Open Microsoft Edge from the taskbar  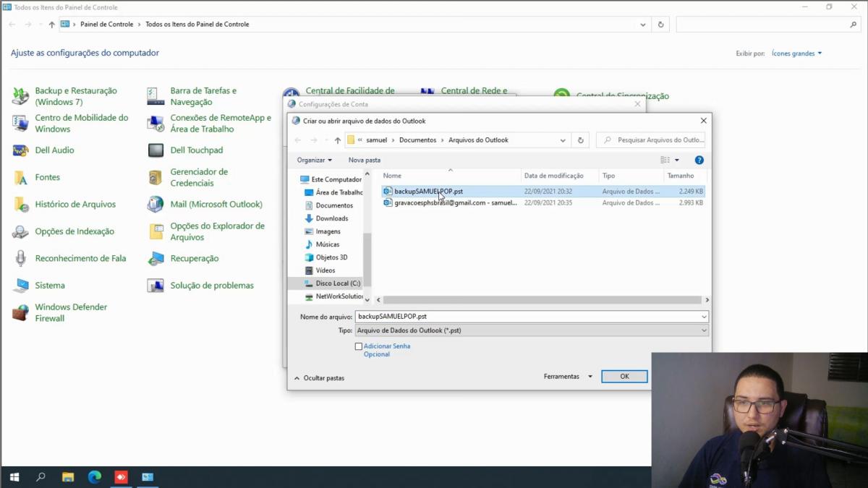pyautogui.click(x=94, y=477)
